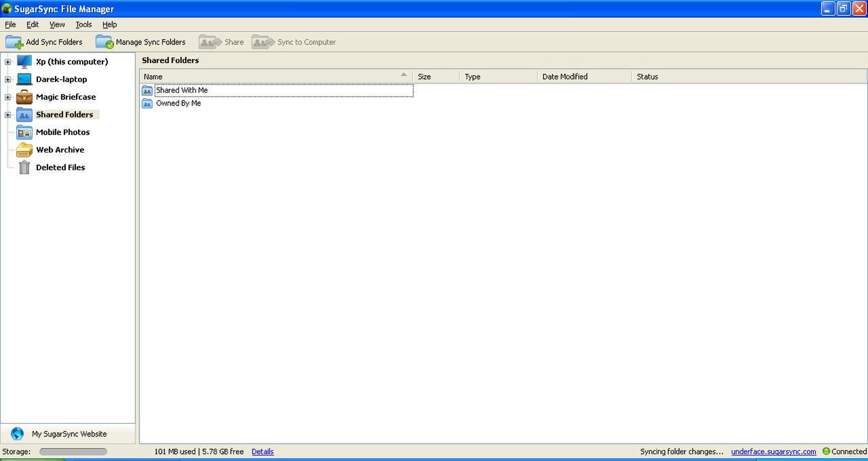Open the Help menu
The height and width of the screenshot is (461, 868).
[110, 24]
